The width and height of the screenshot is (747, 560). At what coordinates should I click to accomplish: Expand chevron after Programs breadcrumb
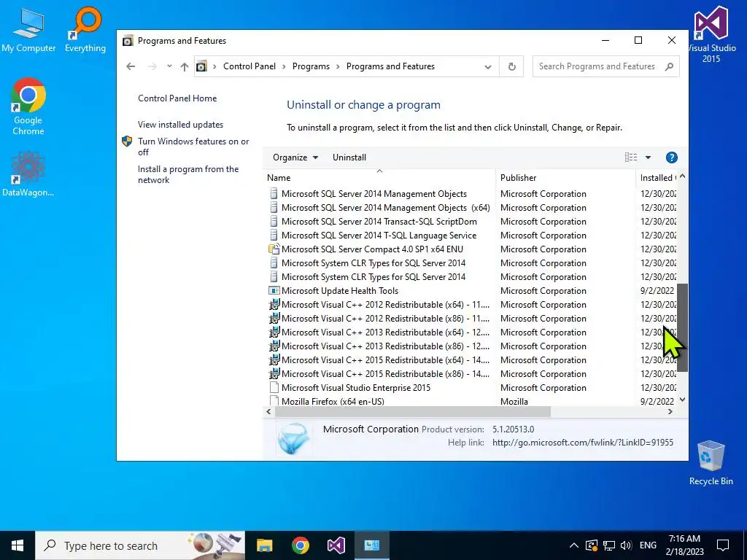[x=338, y=66]
